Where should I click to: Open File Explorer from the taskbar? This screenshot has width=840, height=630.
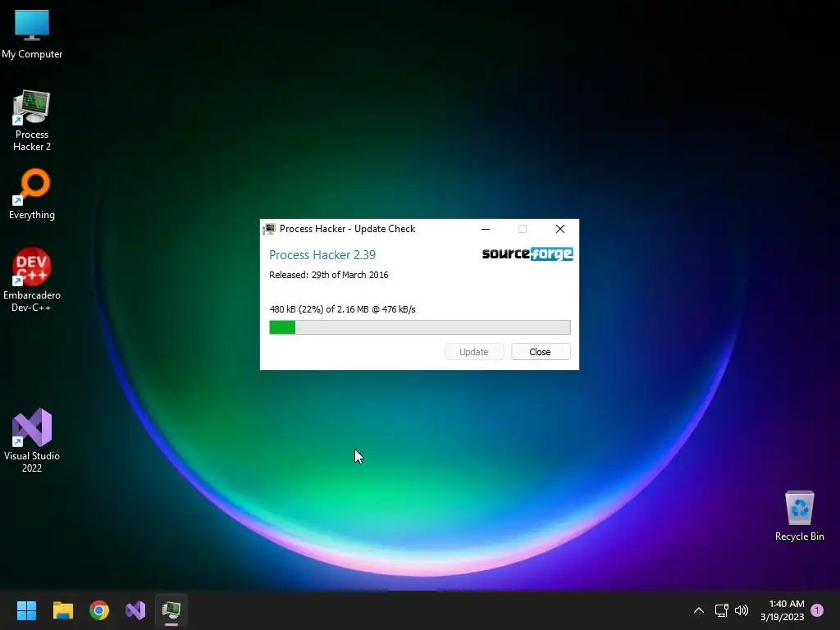pos(62,610)
